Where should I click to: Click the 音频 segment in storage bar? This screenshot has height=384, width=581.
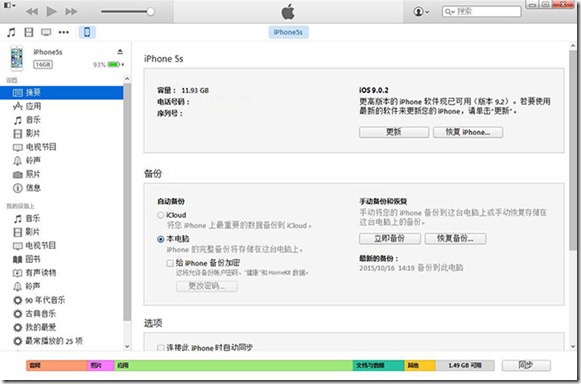tap(57, 365)
